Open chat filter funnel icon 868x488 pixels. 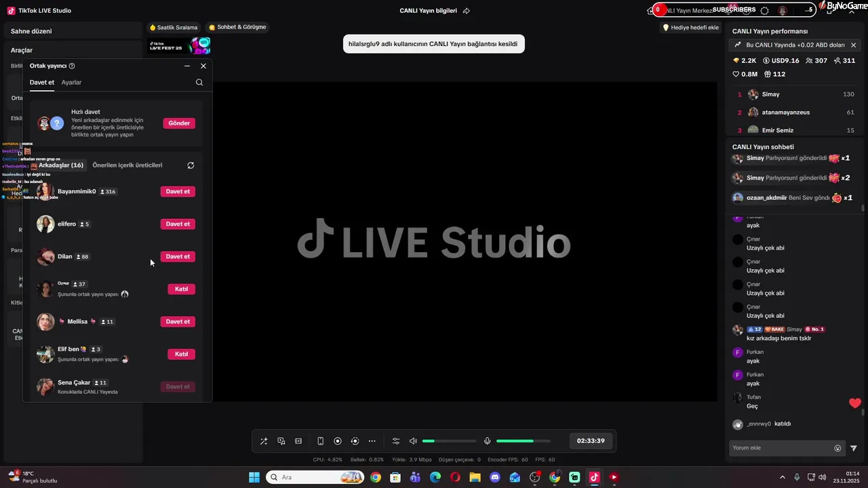coord(854,448)
